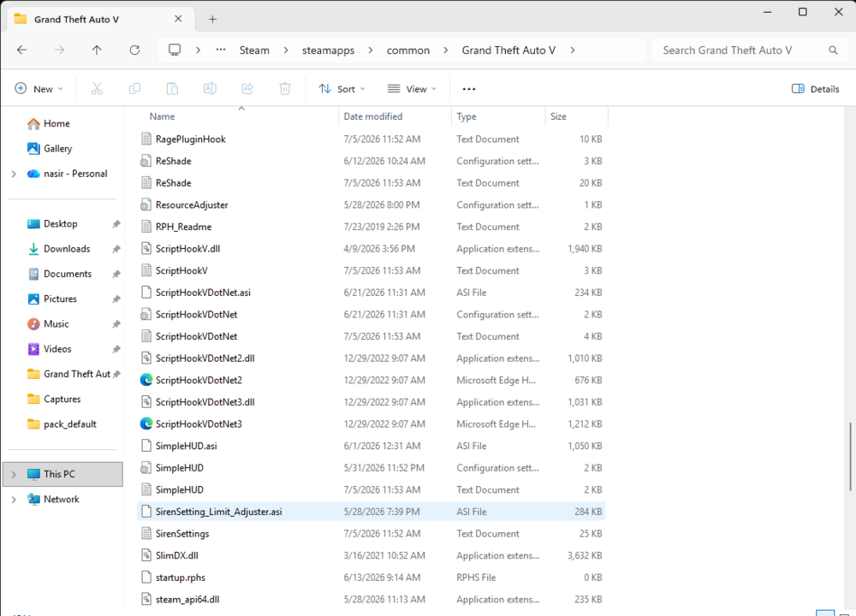
Task: Click the Cut scissors icon
Action: 97,89
